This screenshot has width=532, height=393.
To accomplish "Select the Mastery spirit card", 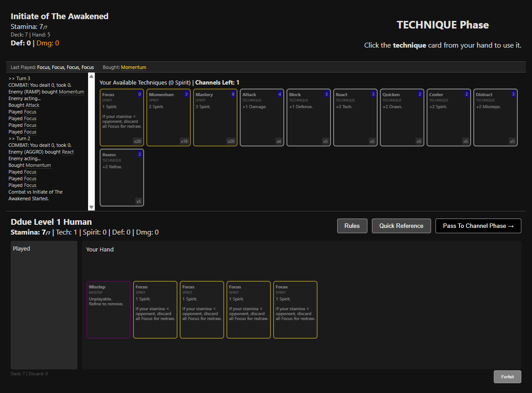I will pos(215,117).
